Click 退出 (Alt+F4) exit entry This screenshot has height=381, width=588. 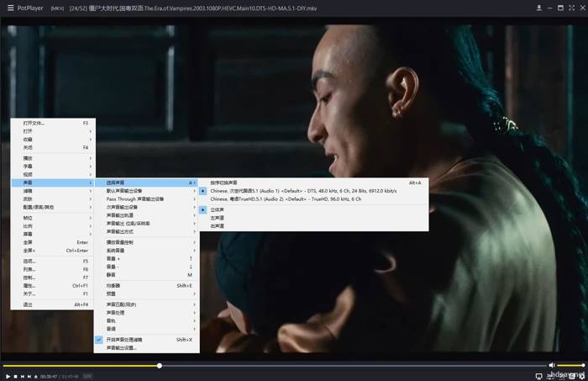pyautogui.click(x=53, y=304)
